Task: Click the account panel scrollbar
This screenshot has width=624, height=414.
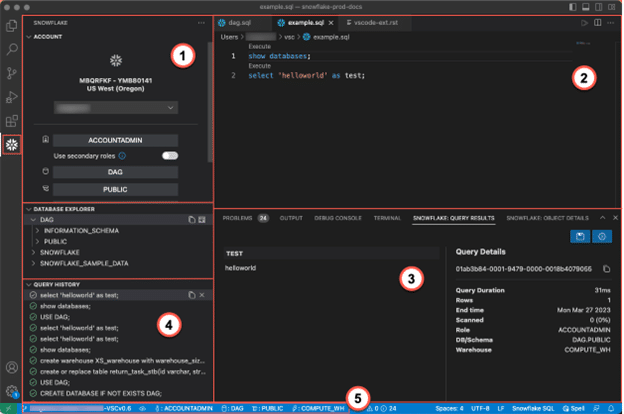Action: click(x=210, y=102)
